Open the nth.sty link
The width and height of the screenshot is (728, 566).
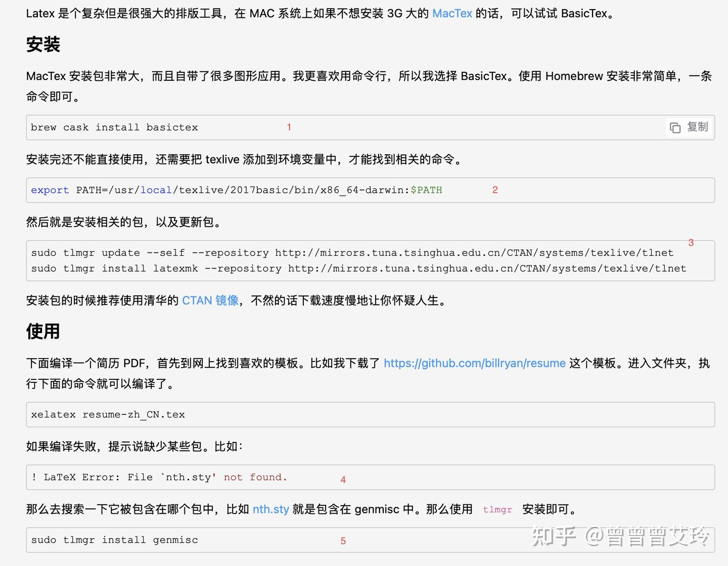click(271, 509)
